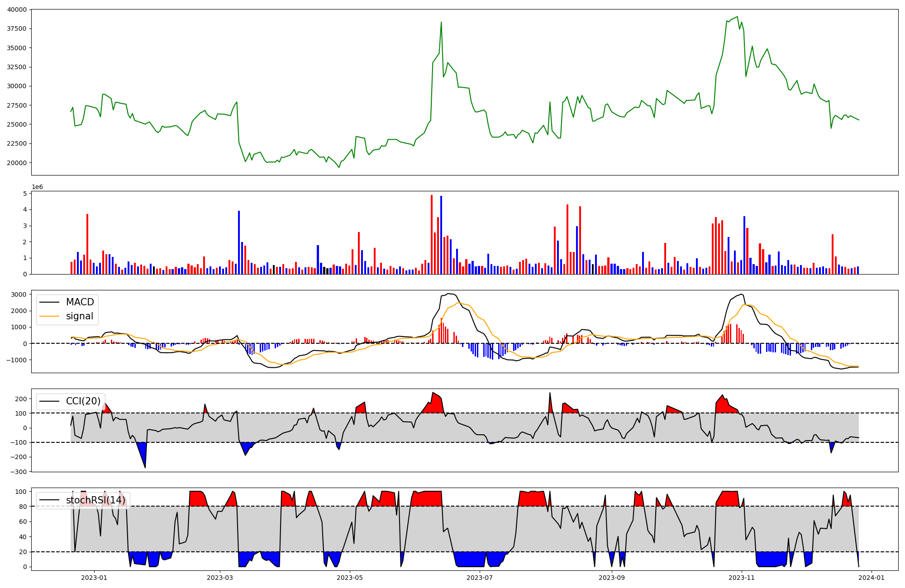Click the 3000 tick on MACD axis
This screenshot has width=905, height=588.
[19, 294]
